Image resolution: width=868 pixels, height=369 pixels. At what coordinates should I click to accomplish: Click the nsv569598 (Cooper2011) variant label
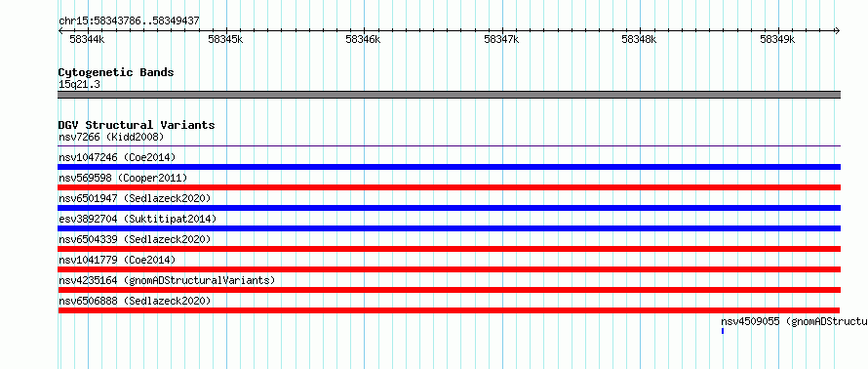(123, 178)
